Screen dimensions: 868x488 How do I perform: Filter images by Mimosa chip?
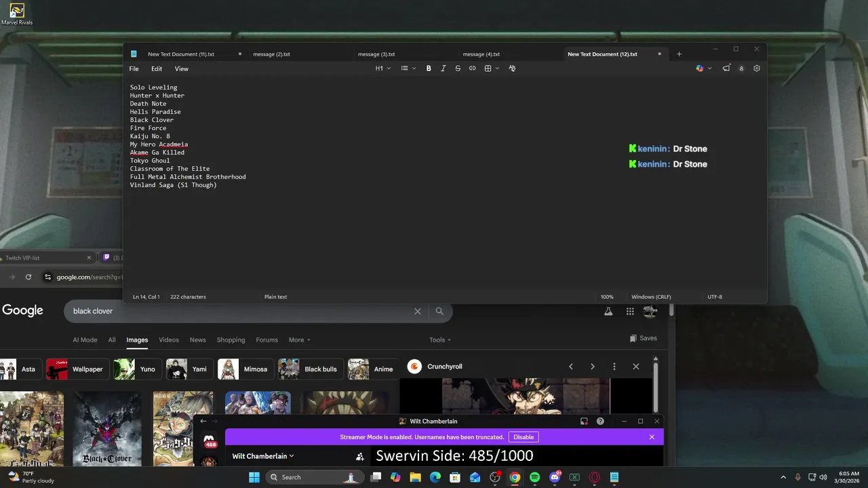tap(245, 369)
